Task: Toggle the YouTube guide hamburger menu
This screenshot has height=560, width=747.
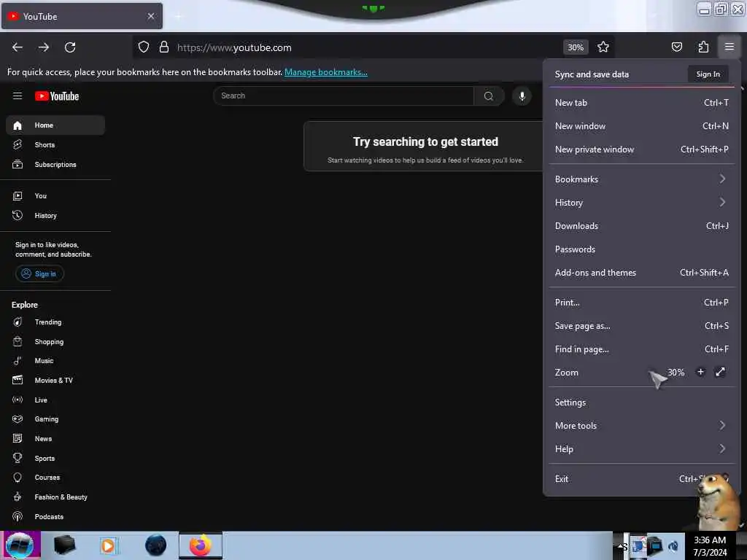Action: pos(18,96)
